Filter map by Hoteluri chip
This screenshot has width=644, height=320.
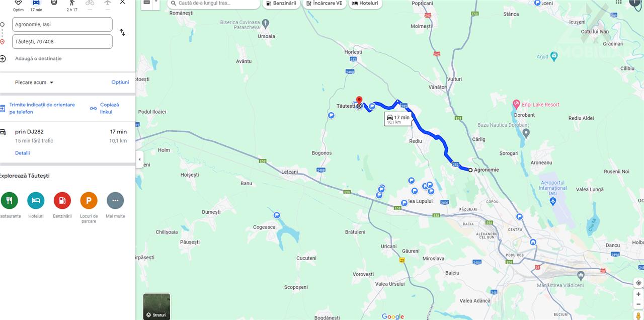click(x=365, y=4)
